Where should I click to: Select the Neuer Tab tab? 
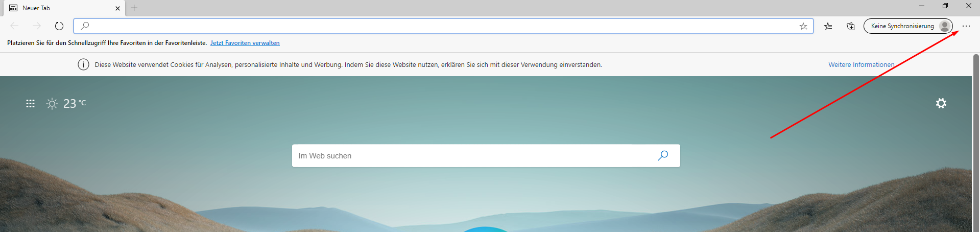click(x=64, y=8)
